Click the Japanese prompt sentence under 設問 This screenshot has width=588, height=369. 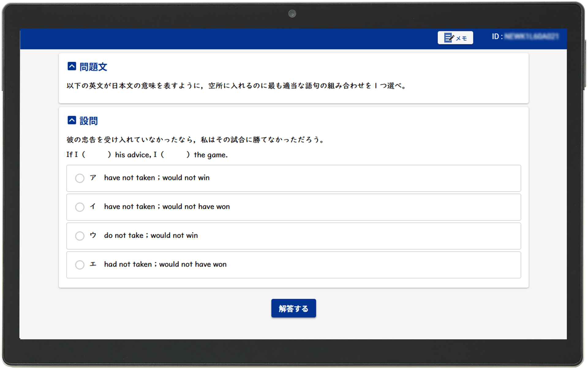[195, 140]
